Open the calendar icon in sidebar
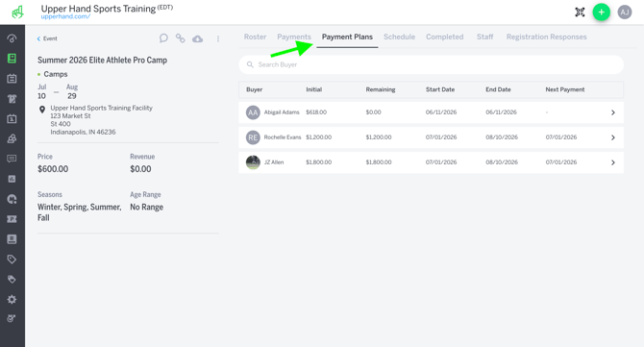This screenshot has width=644, height=347. [12, 79]
